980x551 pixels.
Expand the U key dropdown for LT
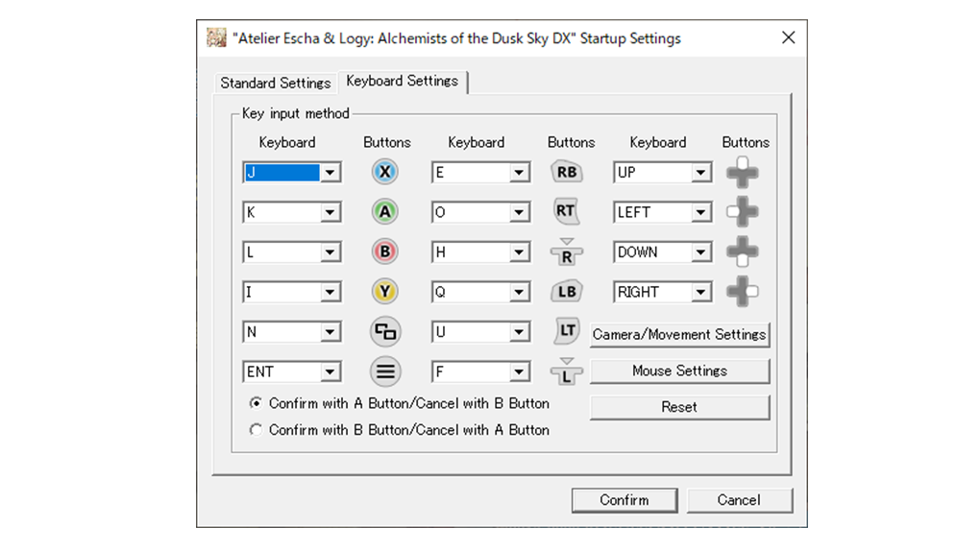coord(519,332)
